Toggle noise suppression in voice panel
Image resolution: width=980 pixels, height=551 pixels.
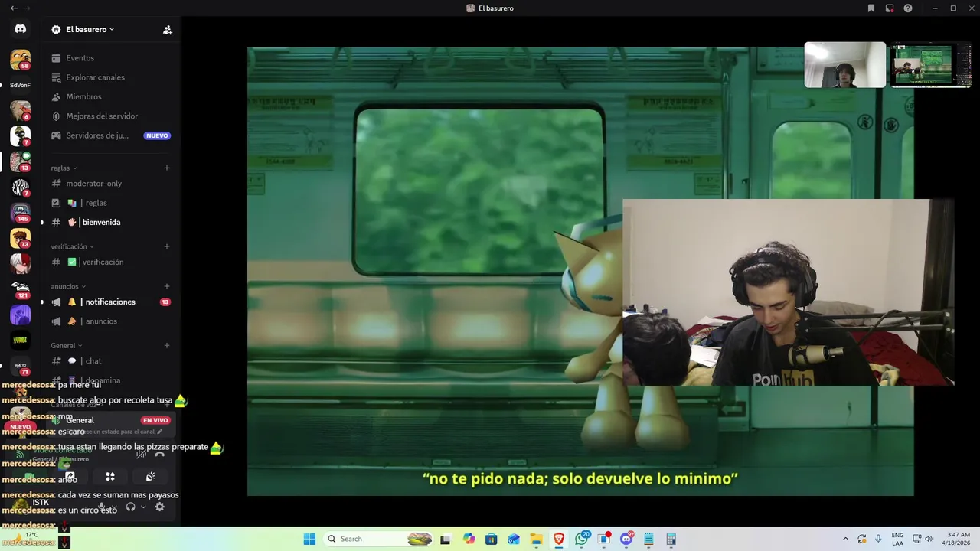coord(141,454)
